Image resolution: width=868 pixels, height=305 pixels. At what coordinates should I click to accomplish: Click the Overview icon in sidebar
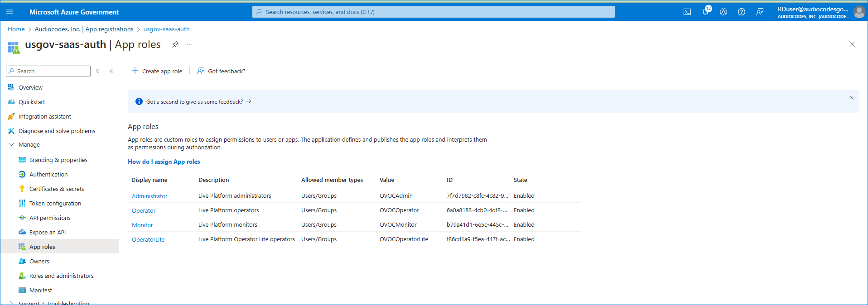pos(11,87)
